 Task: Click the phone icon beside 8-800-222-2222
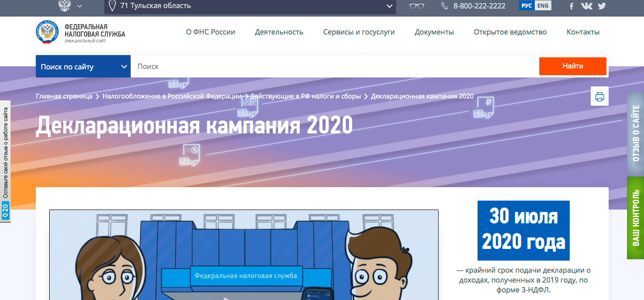[x=444, y=6]
